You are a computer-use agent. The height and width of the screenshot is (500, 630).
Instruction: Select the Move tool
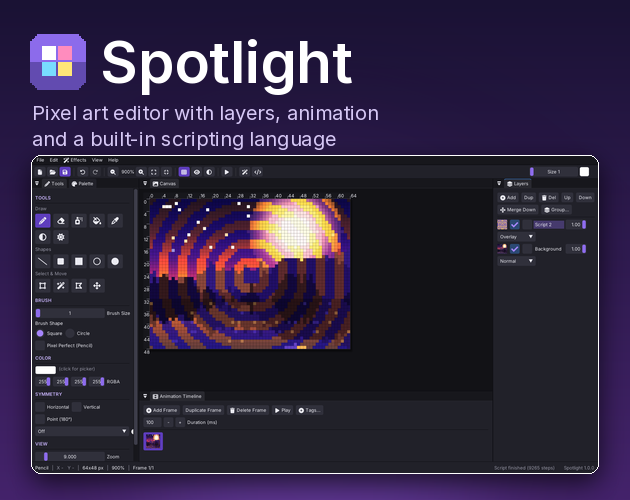click(x=97, y=286)
